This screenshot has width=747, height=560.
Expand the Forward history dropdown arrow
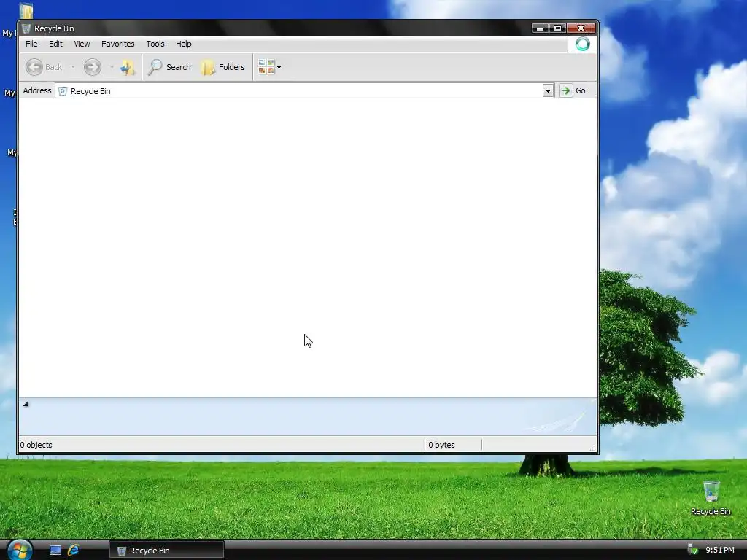112,67
